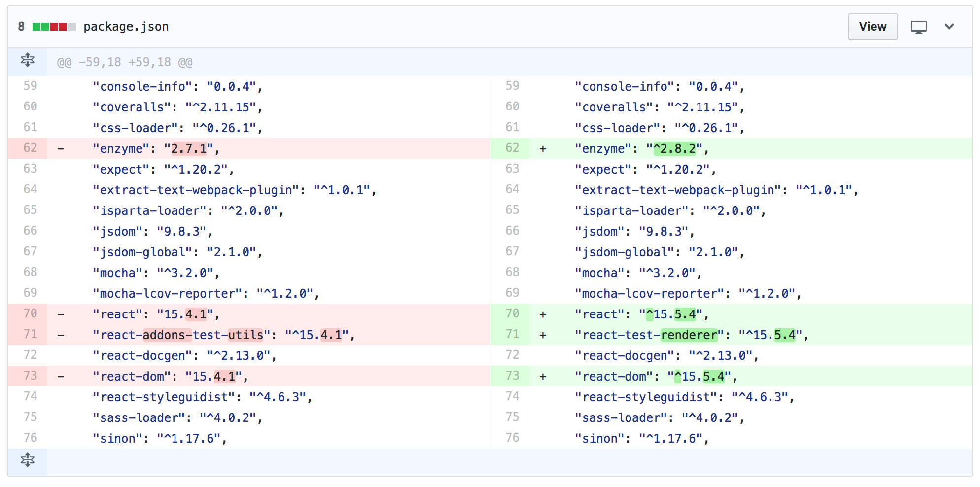Select right line number 76
Viewport: 980px width, 487px height.
pos(512,438)
